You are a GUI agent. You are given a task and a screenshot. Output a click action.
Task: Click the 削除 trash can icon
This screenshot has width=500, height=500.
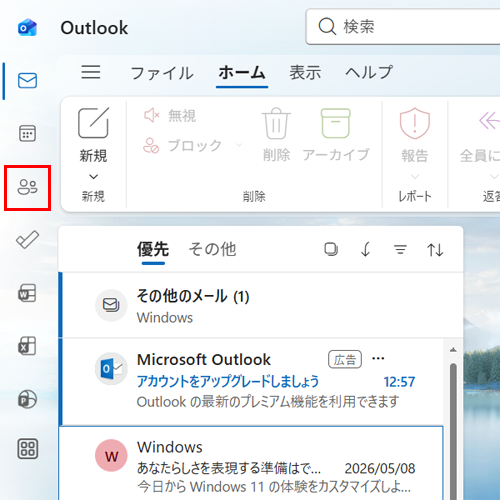[276, 123]
